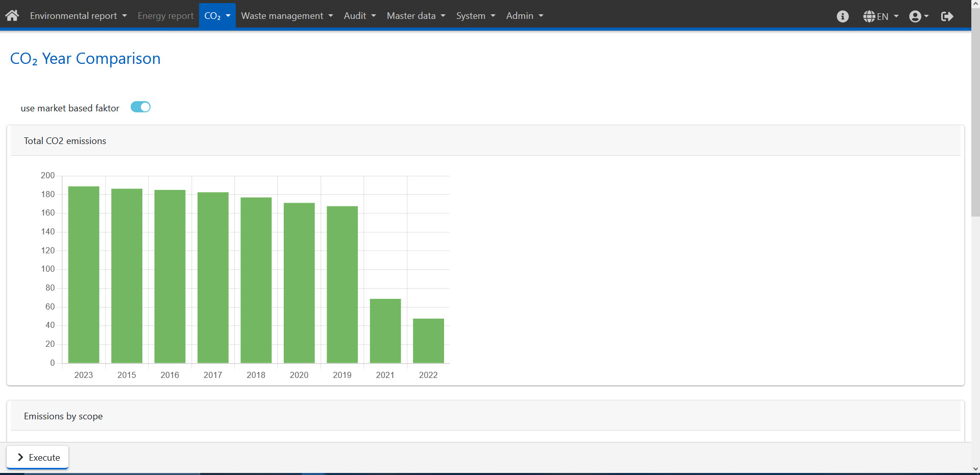Expand the Waste management dropdown

pyautogui.click(x=287, y=16)
